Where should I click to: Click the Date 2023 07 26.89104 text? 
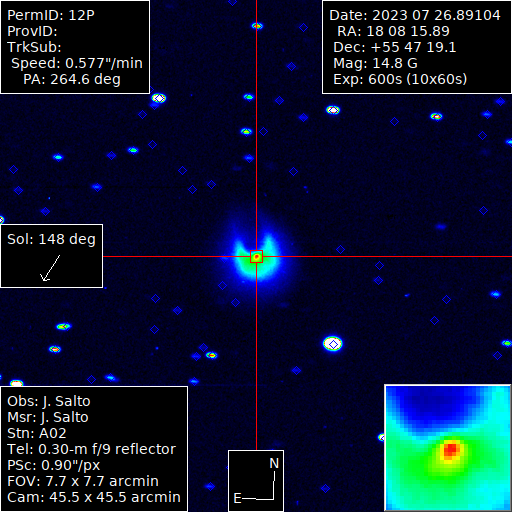(x=415, y=15)
